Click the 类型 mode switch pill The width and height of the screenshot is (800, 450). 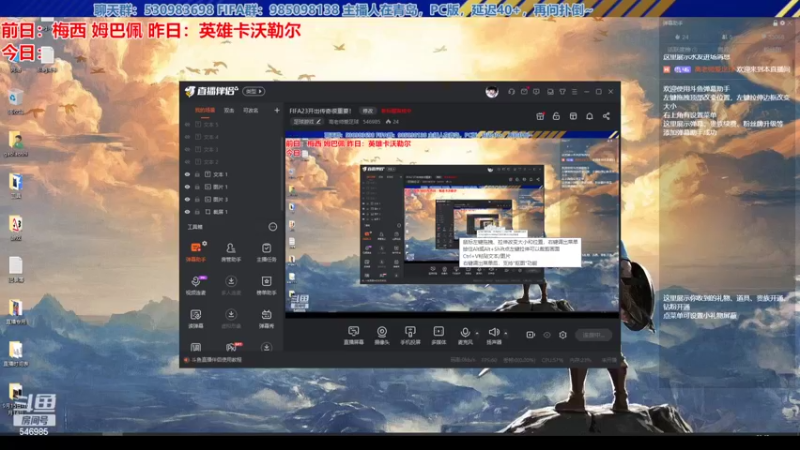tap(254, 91)
